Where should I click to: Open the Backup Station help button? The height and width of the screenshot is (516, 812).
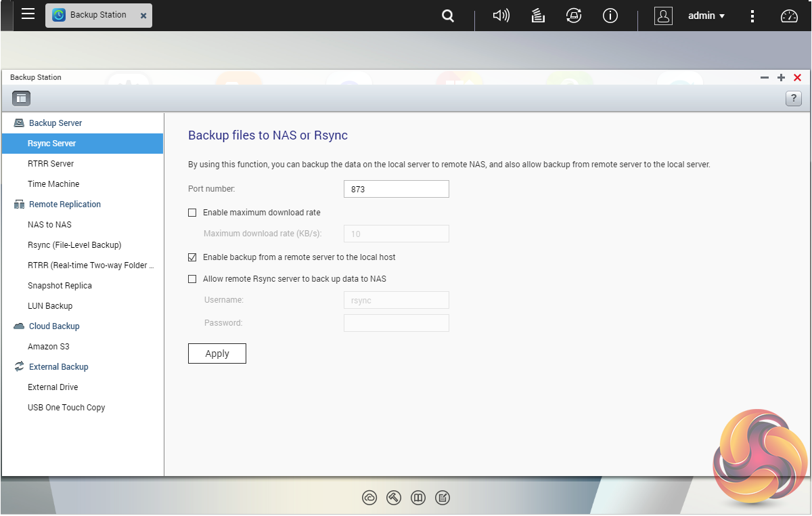(x=793, y=98)
